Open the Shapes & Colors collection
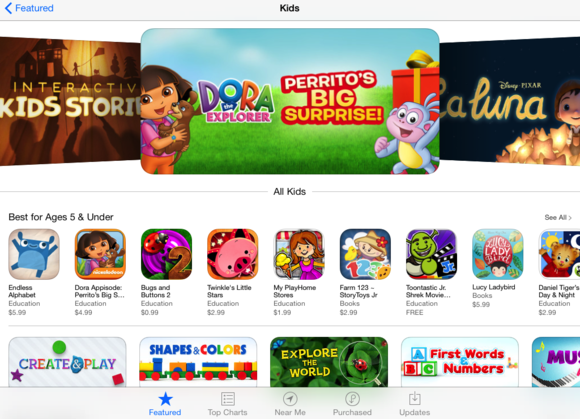This screenshot has height=419, width=580. pos(198,362)
